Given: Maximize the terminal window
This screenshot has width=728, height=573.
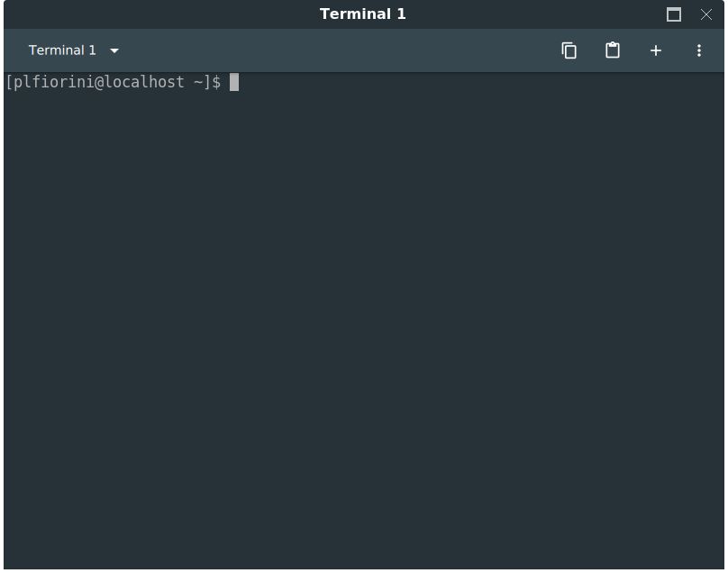Looking at the screenshot, I should pyautogui.click(x=673, y=14).
